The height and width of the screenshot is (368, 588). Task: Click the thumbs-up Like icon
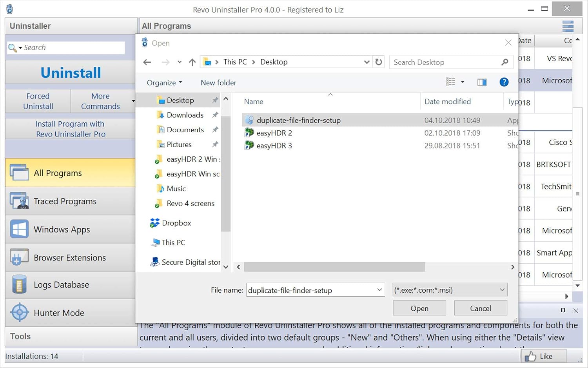tap(530, 356)
